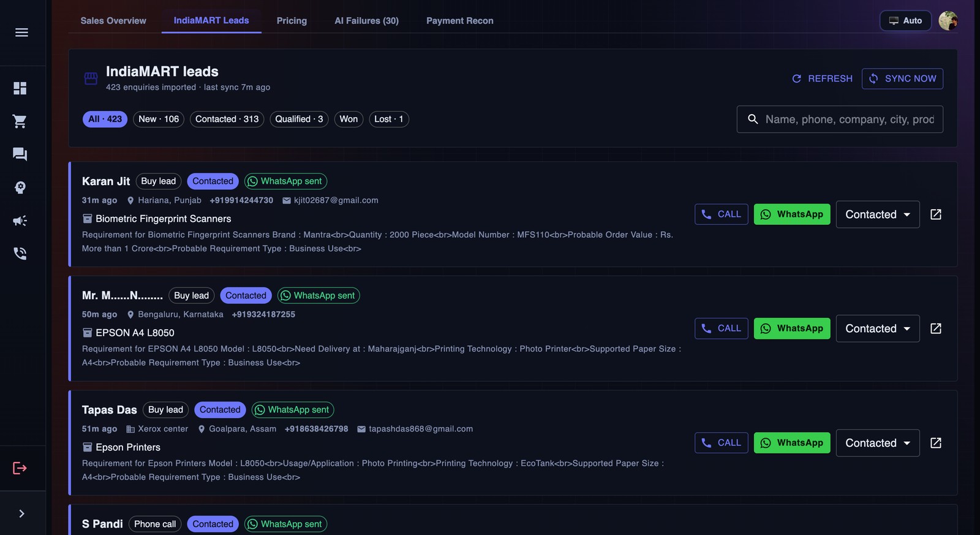Viewport: 980px width, 535px height.
Task: Send WhatsApp to Tapas Das
Action: tap(792, 443)
